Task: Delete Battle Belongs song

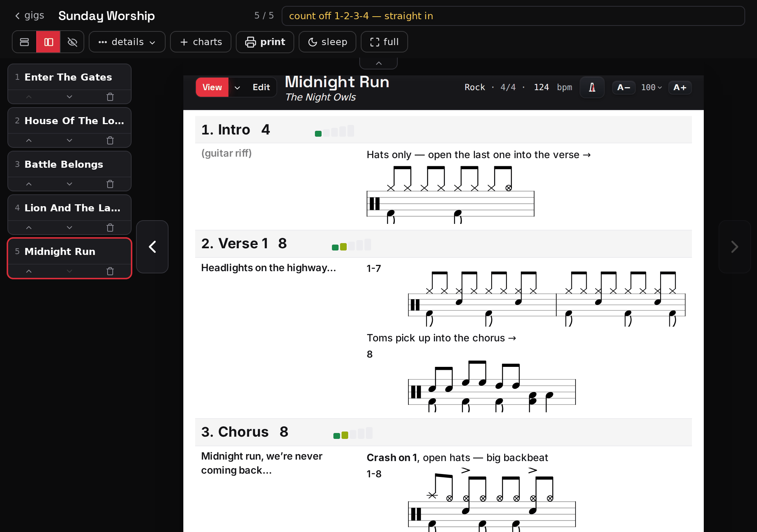Action: click(110, 184)
